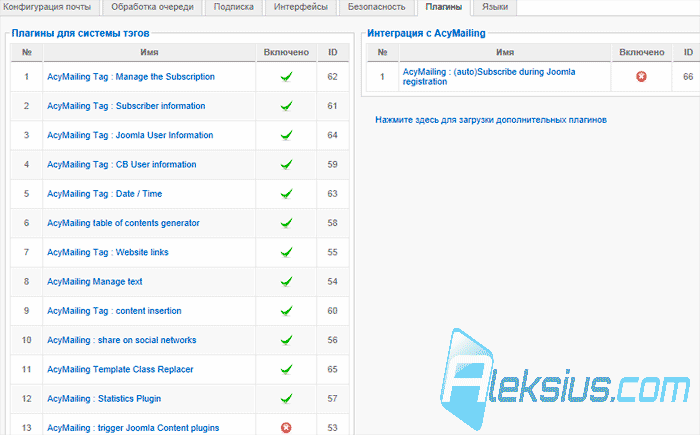This screenshot has height=435, width=700.
Task: Toggle green check for AcyMailing Manage text
Action: [286, 281]
